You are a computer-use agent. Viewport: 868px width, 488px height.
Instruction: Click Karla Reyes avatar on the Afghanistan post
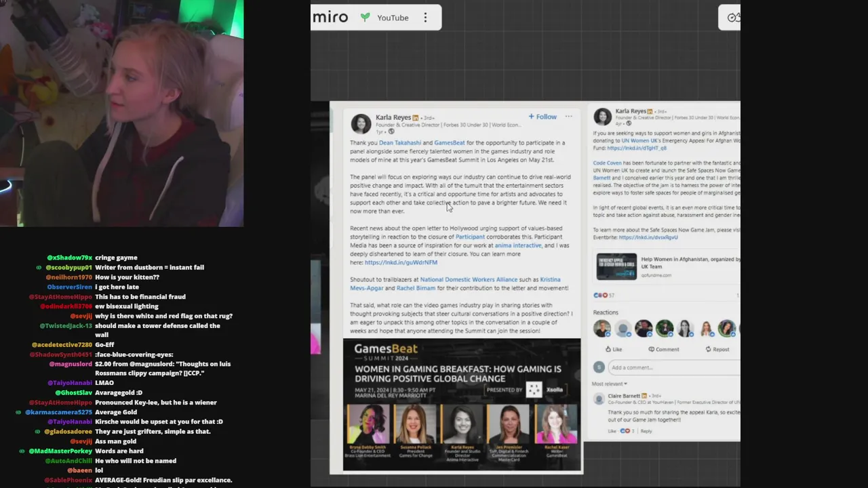[602, 117]
